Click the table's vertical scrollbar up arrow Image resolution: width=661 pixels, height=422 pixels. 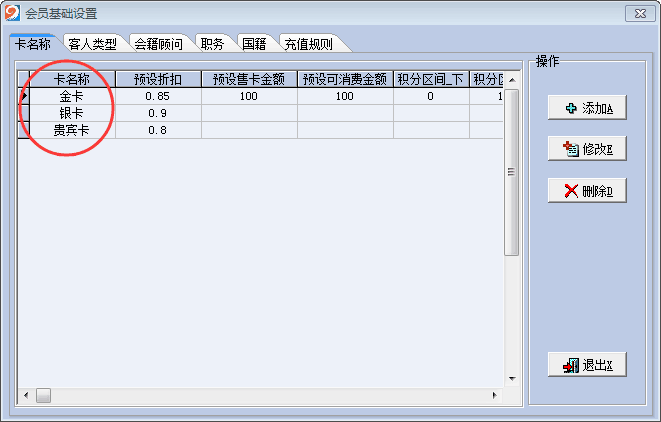[511, 78]
